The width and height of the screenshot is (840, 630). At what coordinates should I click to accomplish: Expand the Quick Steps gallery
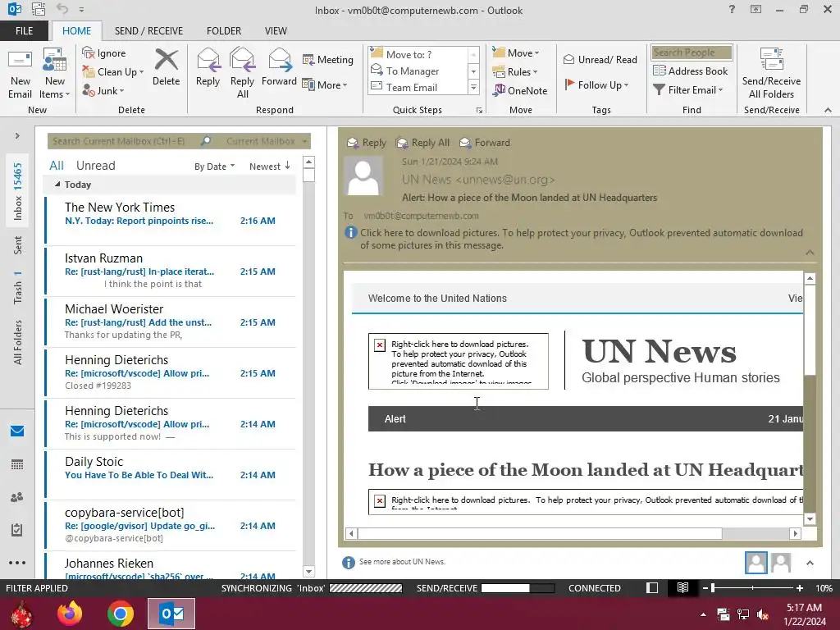coord(473,87)
